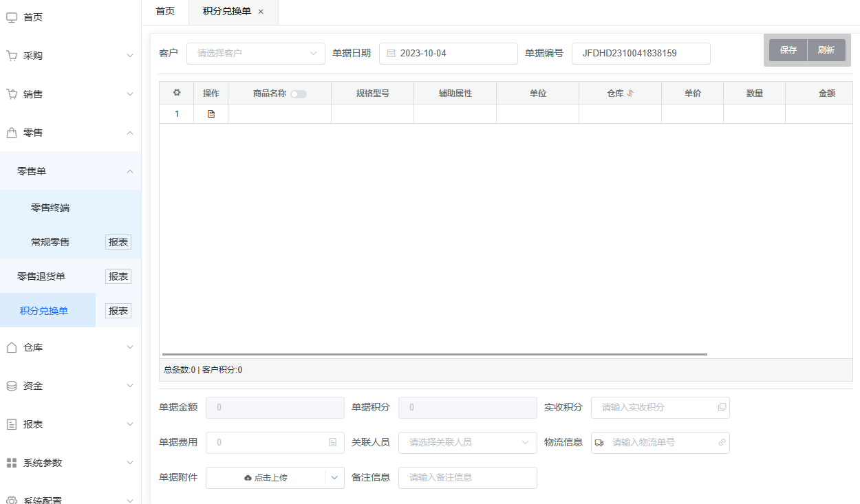This screenshot has height=504, width=860.
Task: Expand the 单据附件 upload dropdown arrow
Action: pos(334,477)
